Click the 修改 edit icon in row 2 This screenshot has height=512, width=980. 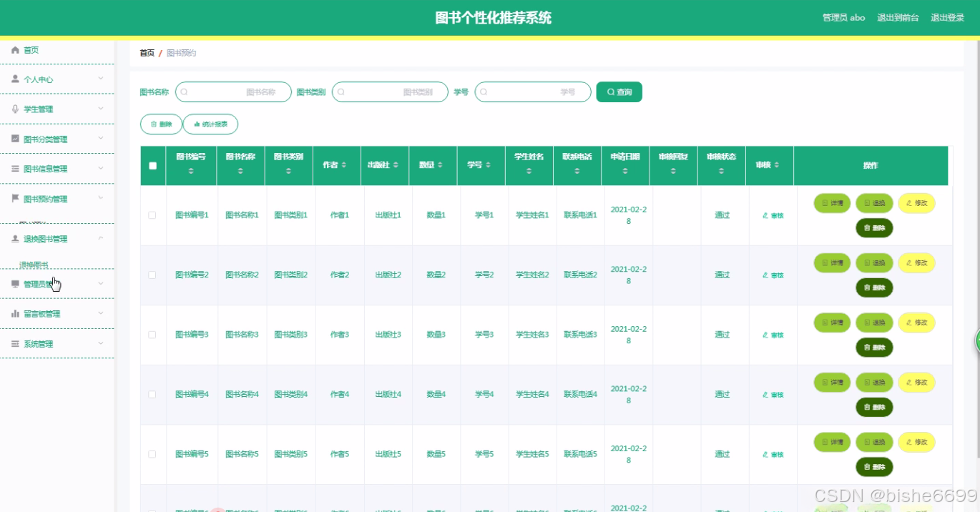pyautogui.click(x=909, y=262)
